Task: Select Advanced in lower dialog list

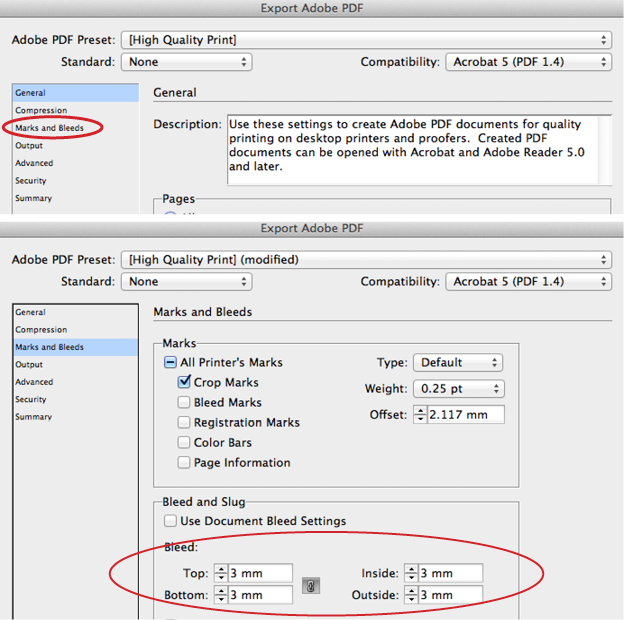Action: point(76,382)
